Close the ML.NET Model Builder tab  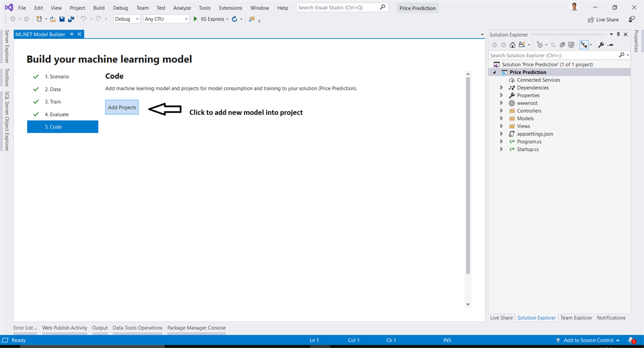(x=80, y=34)
